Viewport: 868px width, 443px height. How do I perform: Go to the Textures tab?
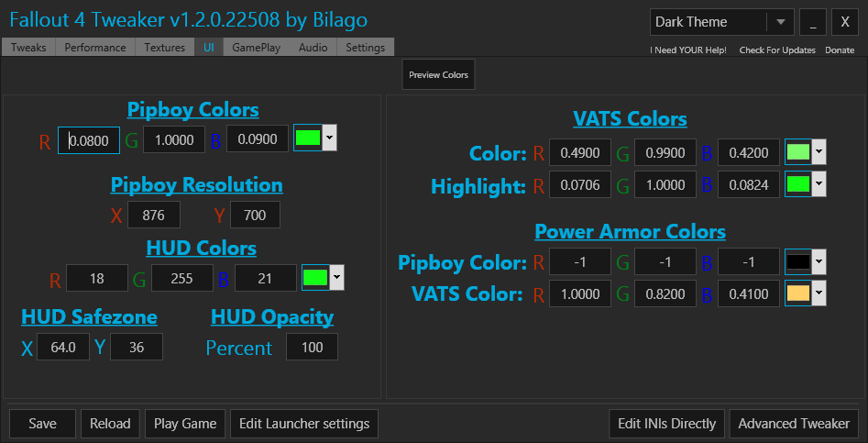(164, 48)
